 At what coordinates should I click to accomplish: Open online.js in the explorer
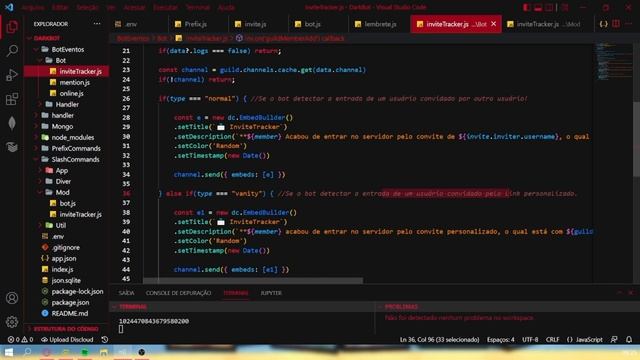(x=67, y=93)
